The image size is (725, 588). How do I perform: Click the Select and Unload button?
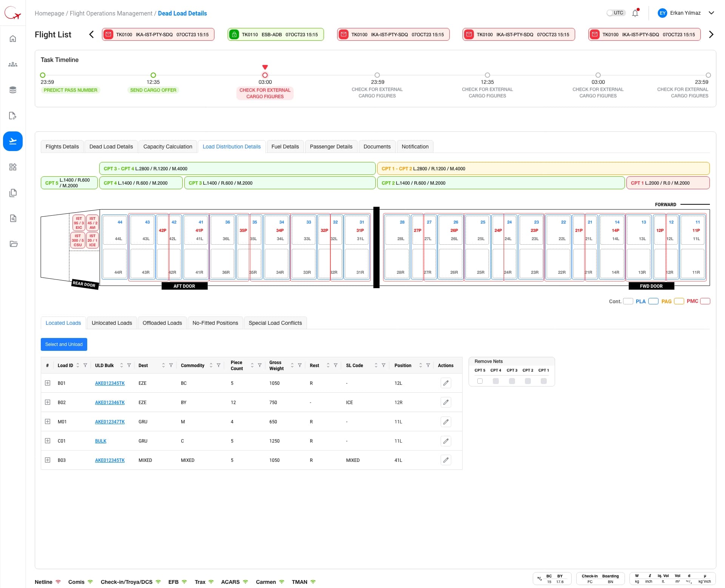tap(64, 344)
